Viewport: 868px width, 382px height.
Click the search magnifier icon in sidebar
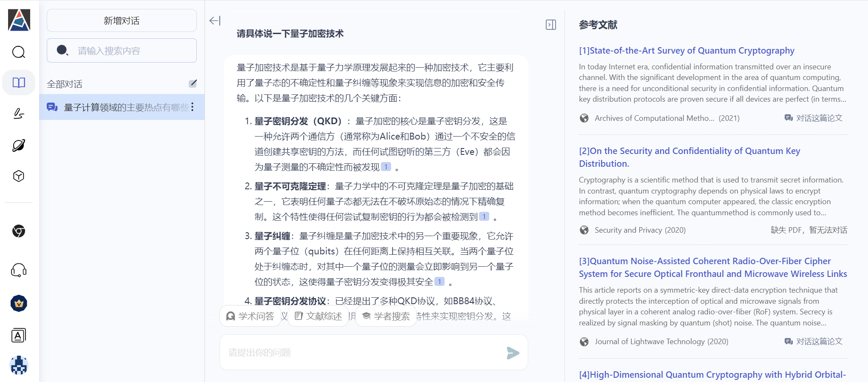19,52
